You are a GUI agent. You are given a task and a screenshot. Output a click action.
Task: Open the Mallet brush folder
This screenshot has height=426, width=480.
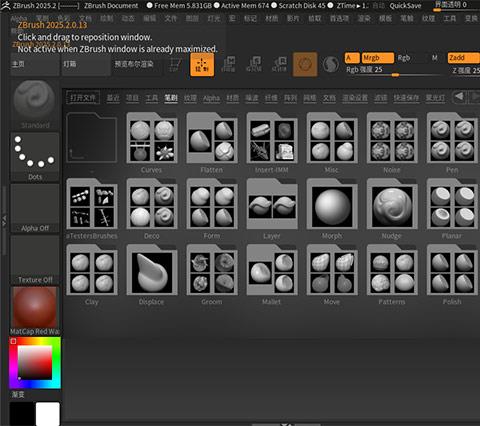[x=272, y=270]
